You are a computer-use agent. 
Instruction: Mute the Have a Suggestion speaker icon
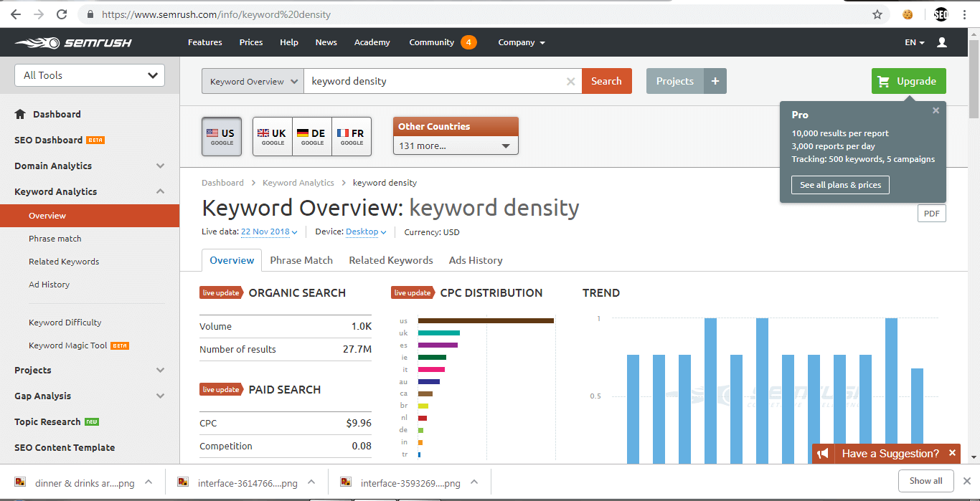pos(822,453)
